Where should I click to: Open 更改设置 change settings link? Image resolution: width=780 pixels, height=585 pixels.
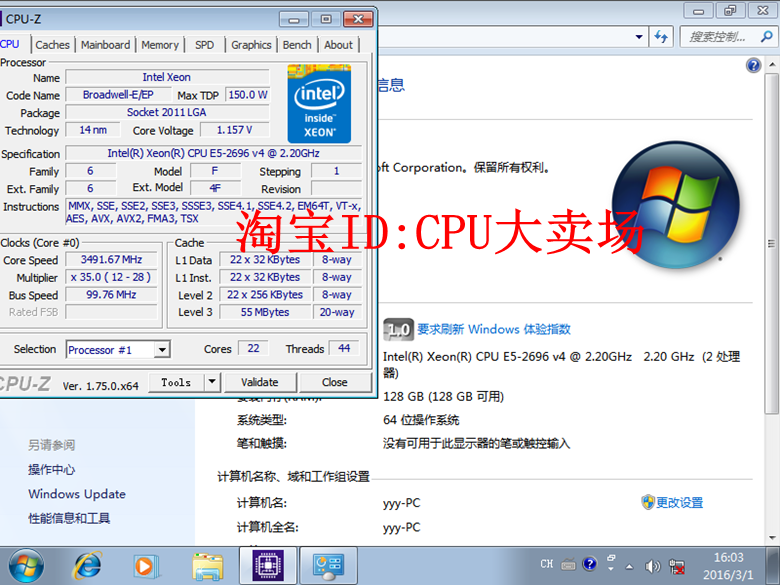click(x=680, y=502)
